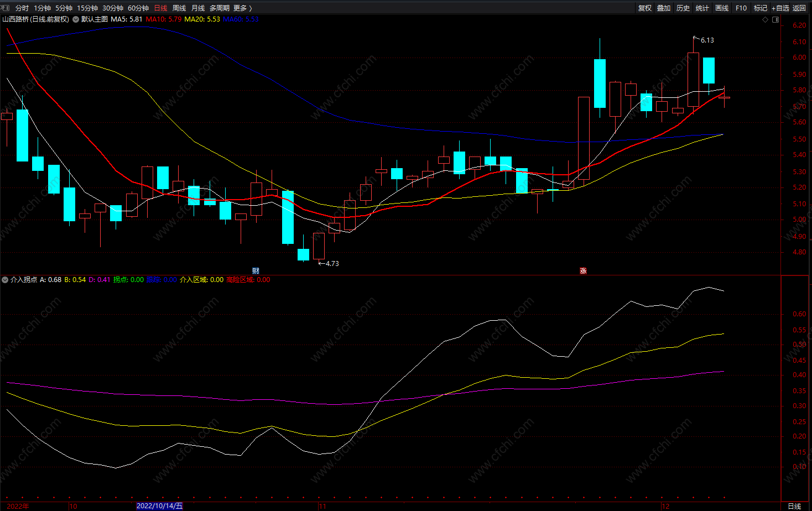Click the 6.00 level on price axis
The height and width of the screenshot is (511, 812).
pos(799,58)
